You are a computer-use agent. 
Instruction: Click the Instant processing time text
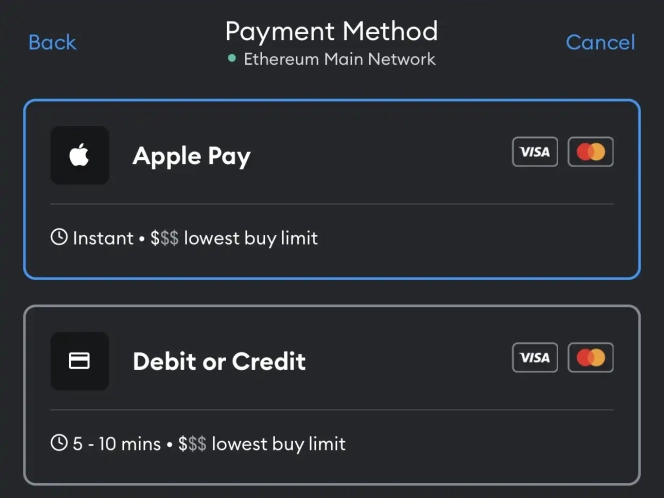(103, 238)
